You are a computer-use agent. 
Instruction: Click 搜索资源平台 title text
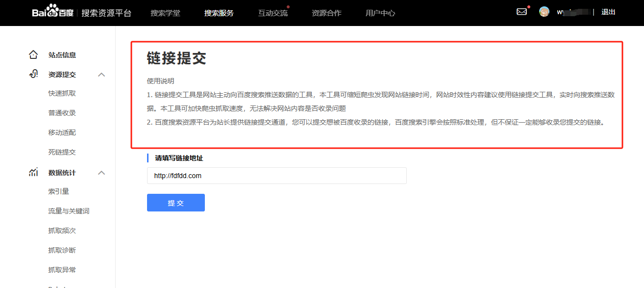[106, 13]
